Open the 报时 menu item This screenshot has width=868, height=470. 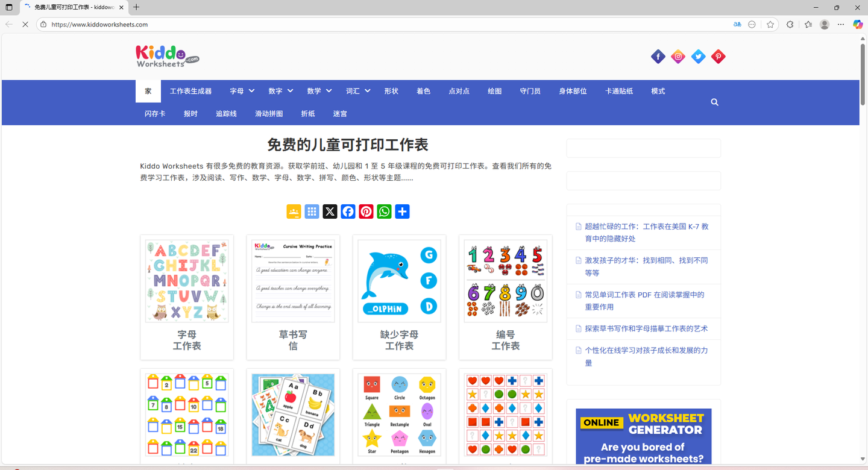point(190,113)
